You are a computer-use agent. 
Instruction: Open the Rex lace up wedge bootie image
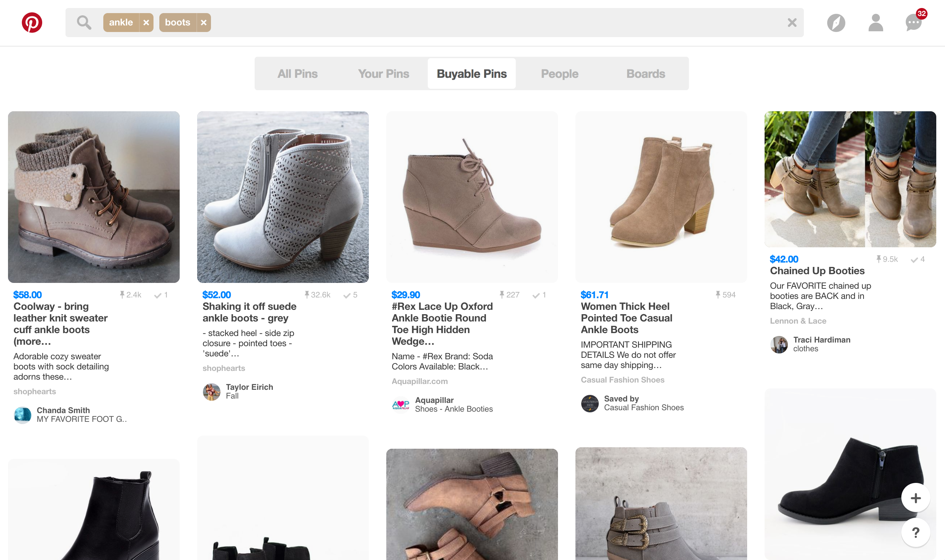point(472,197)
